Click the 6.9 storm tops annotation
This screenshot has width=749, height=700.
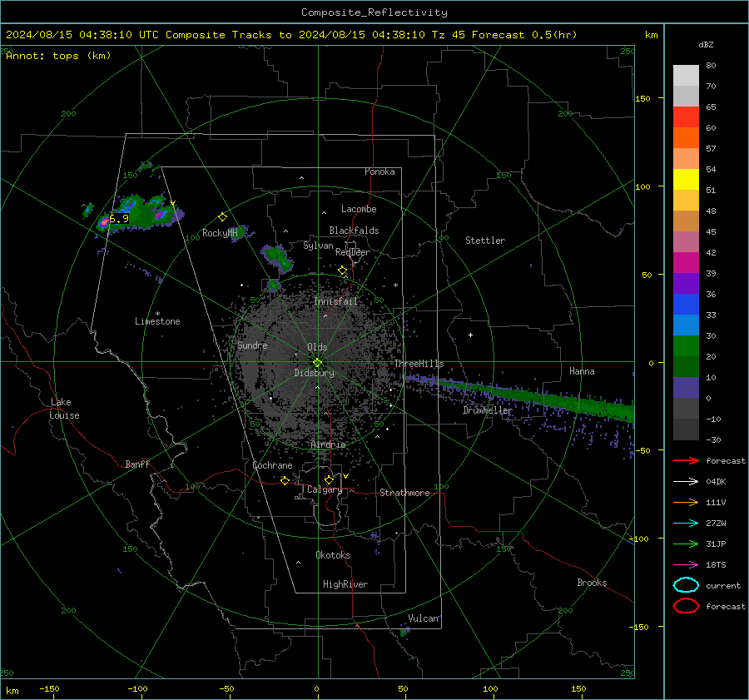119,219
